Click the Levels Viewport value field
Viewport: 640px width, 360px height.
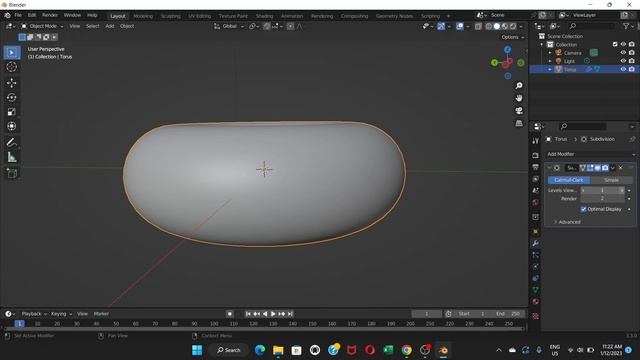pos(602,191)
